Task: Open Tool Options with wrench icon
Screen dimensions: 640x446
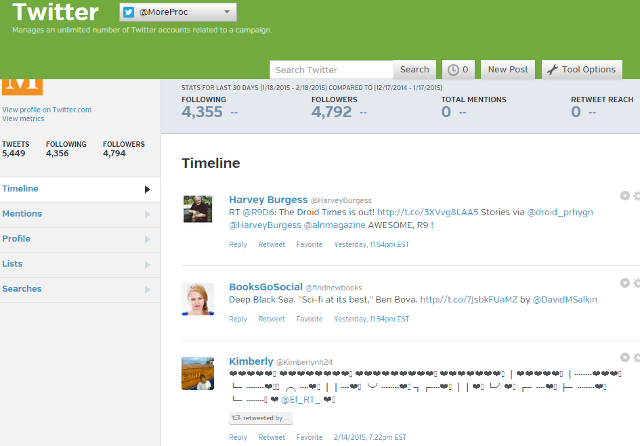Action: 582,69
